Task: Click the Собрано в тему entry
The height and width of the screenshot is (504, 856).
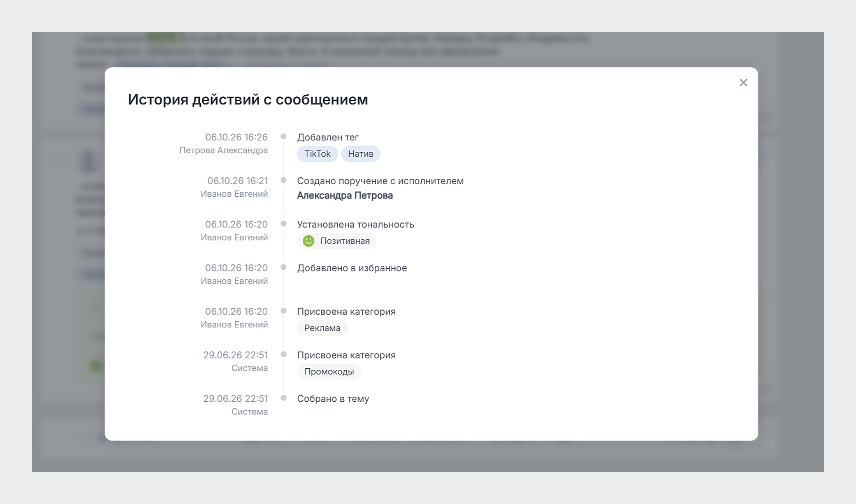Action: 333,399
